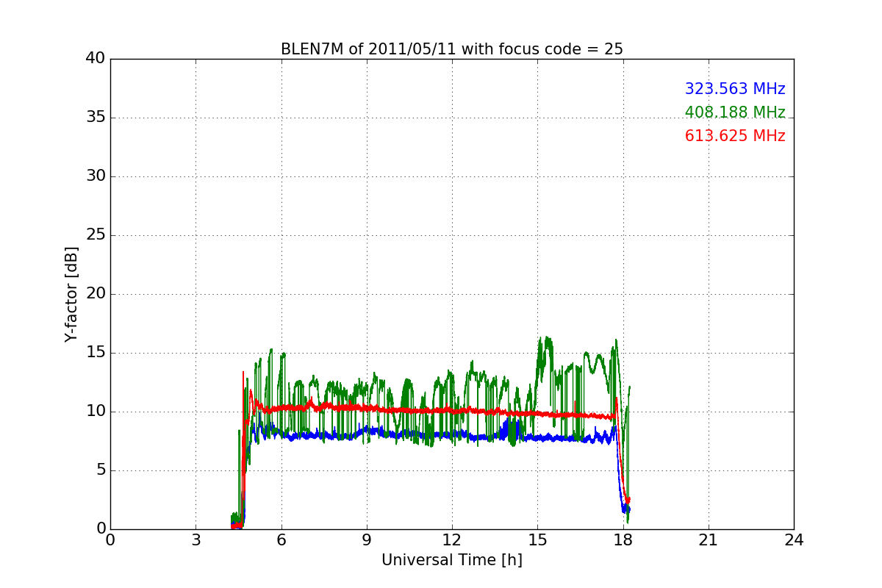The height and width of the screenshot is (588, 882).
Task: Click the 613.625 MHz red legend label
Action: pos(735,136)
